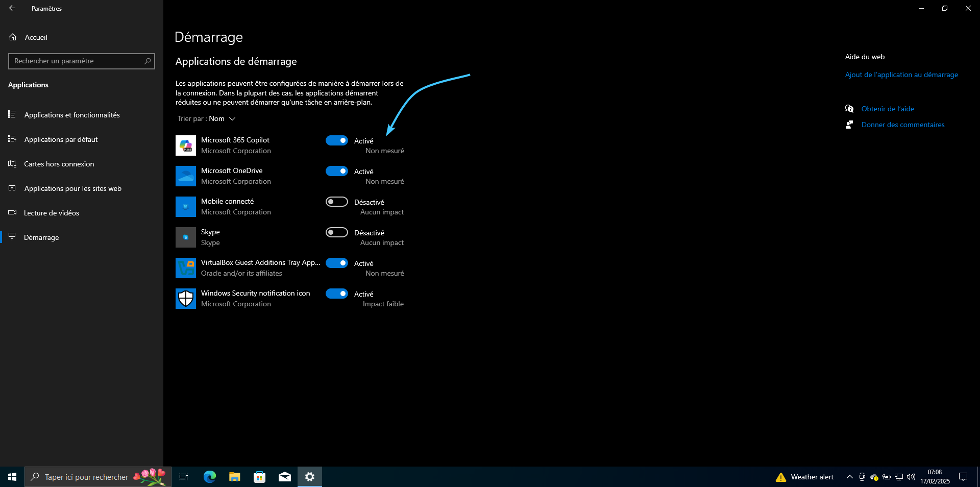The image size is (980, 487).
Task: Click the OneDrive cloud tray icon
Action: [x=874, y=477]
